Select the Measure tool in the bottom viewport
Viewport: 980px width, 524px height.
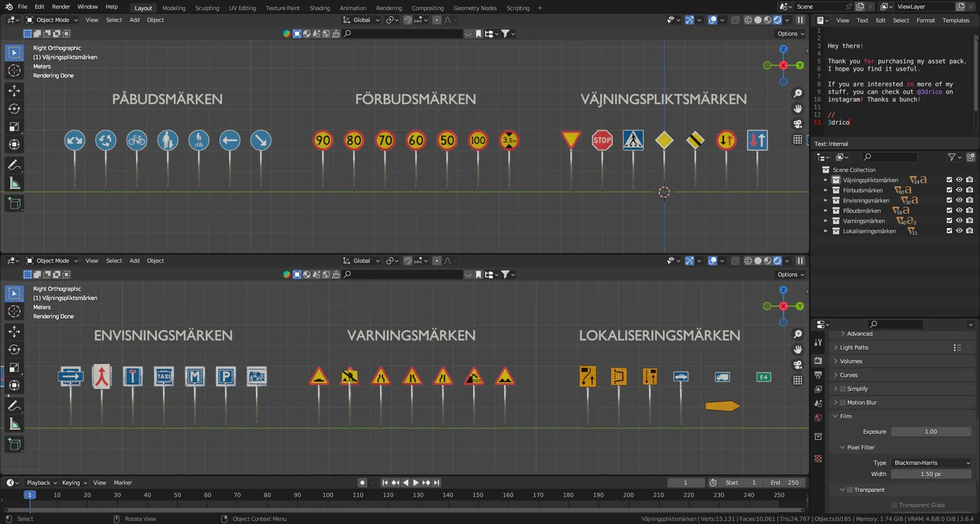pos(14,424)
